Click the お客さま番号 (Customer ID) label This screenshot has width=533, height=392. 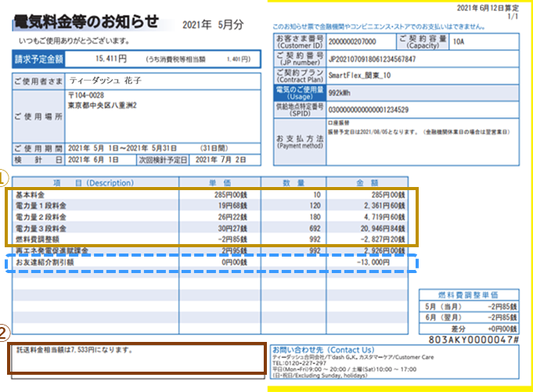pyautogui.click(x=300, y=41)
